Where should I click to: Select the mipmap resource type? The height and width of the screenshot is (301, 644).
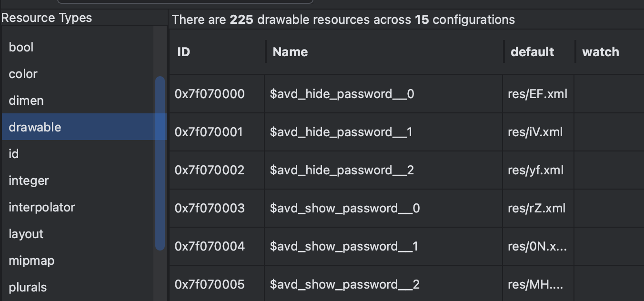tap(31, 261)
